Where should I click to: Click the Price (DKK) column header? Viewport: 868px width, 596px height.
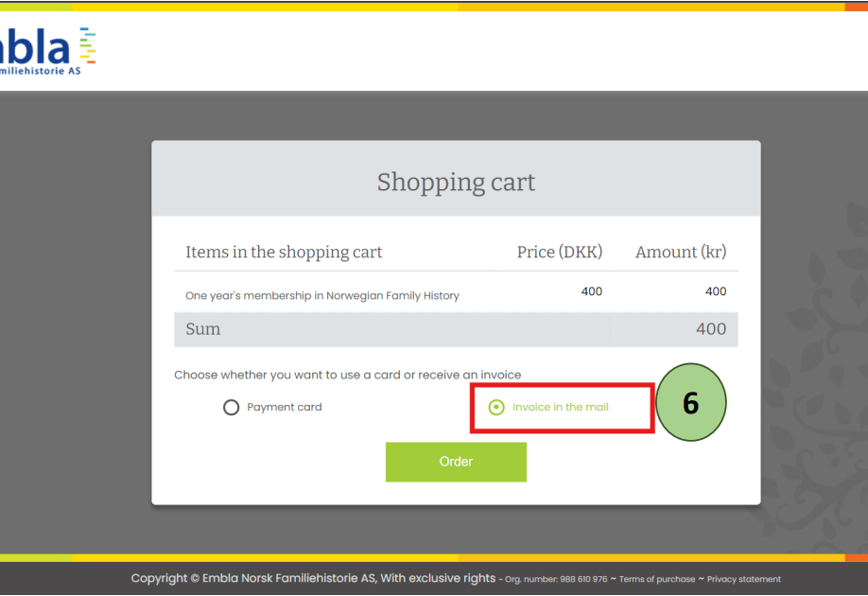(559, 253)
